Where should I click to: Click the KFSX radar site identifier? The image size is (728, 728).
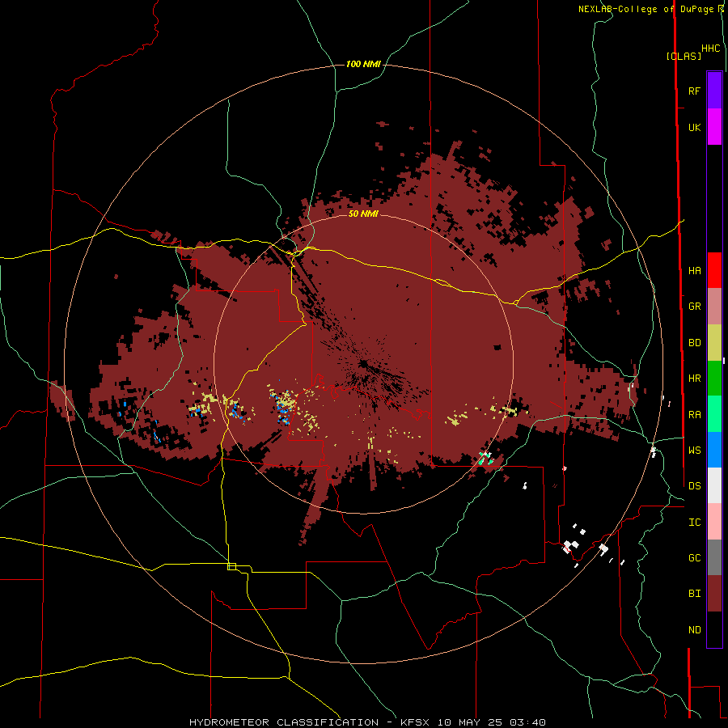417,722
